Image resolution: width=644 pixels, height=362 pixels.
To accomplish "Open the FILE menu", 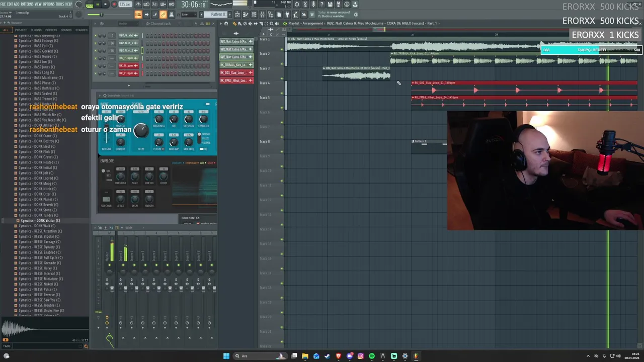I will coord(3,4).
